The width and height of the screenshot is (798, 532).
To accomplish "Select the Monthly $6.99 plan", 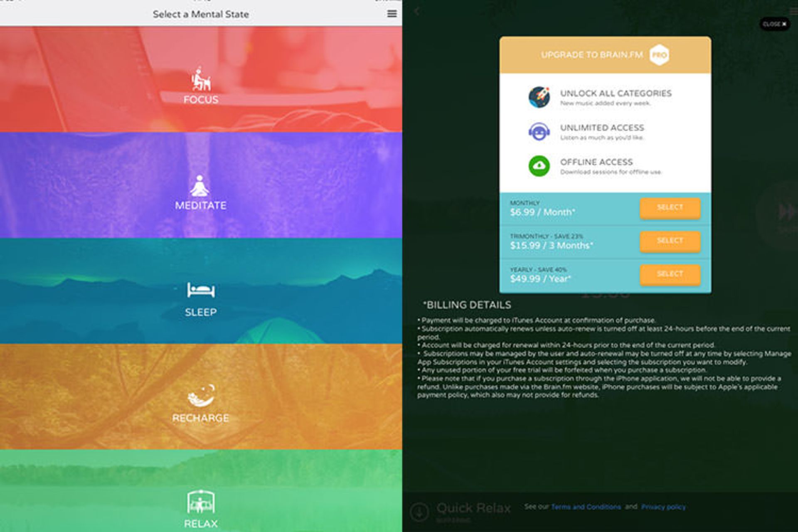I will (x=670, y=208).
